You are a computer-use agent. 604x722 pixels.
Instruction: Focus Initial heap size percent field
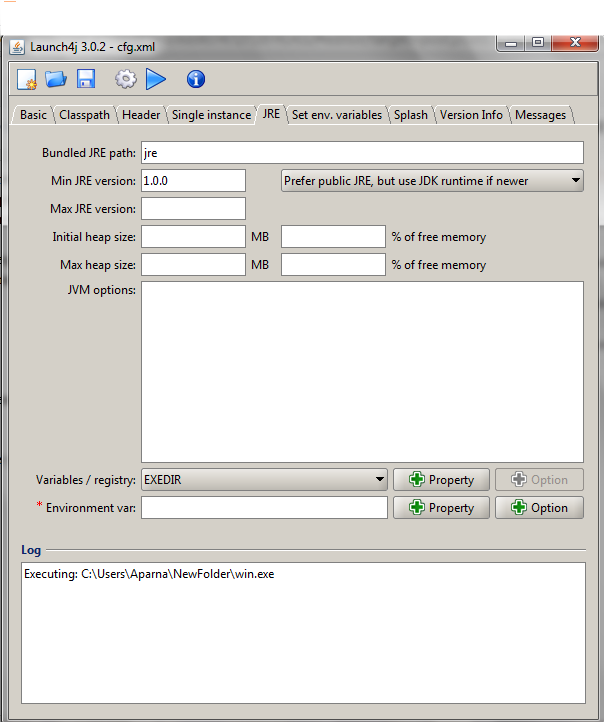click(333, 237)
